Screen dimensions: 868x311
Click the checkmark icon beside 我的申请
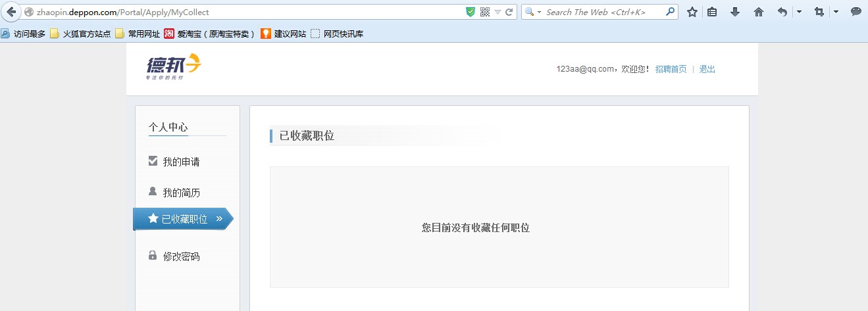(153, 160)
